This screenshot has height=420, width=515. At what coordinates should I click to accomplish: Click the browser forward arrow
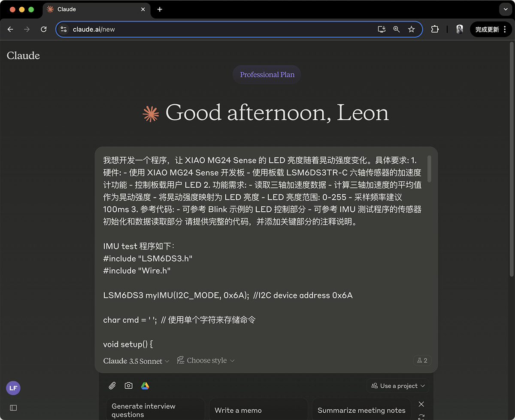[27, 29]
